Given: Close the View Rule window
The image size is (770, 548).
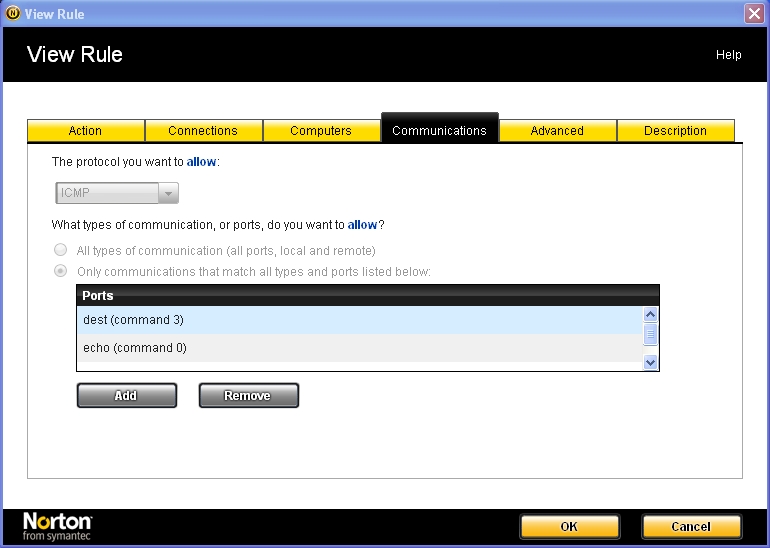Looking at the screenshot, I should click(x=754, y=13).
